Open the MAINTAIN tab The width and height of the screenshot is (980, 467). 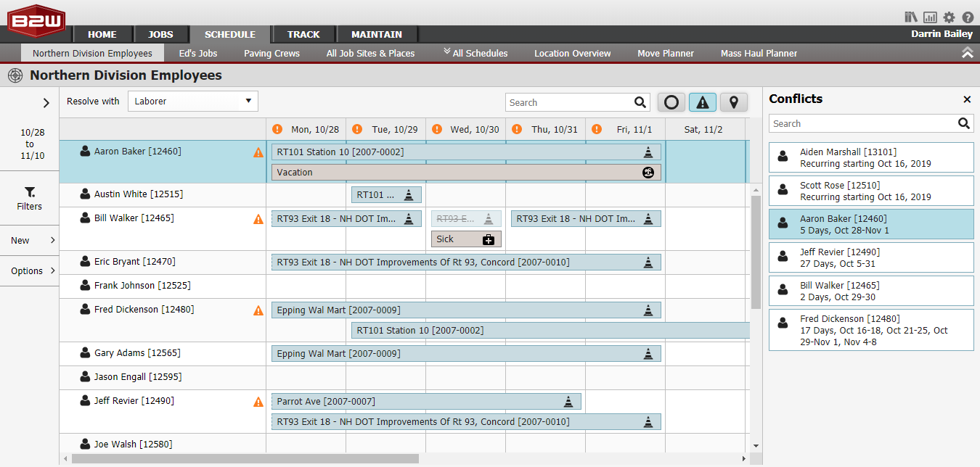tap(377, 34)
